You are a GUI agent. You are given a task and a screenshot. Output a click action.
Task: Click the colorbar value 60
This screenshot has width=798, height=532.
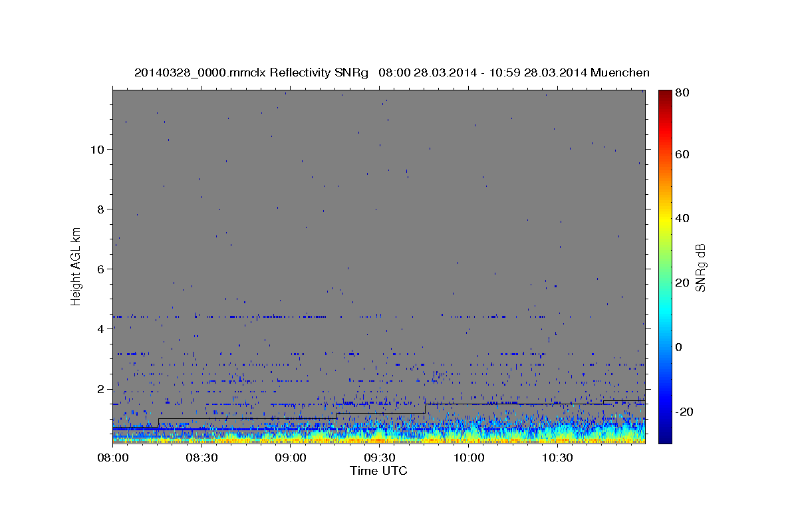pyautogui.click(x=682, y=154)
